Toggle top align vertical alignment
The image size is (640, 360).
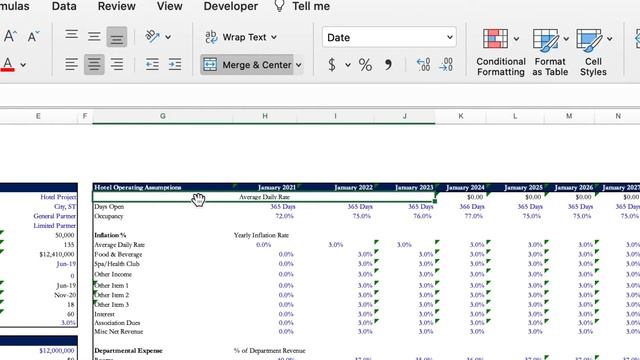(x=71, y=36)
